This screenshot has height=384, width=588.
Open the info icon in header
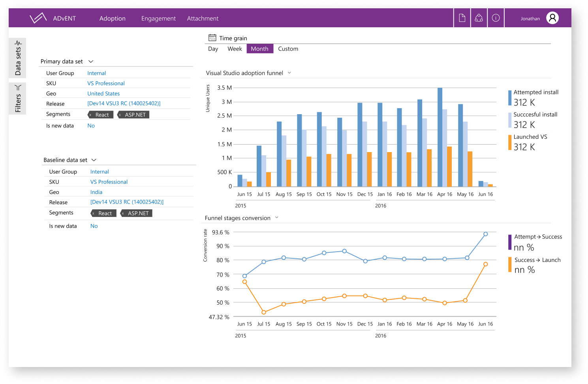496,18
